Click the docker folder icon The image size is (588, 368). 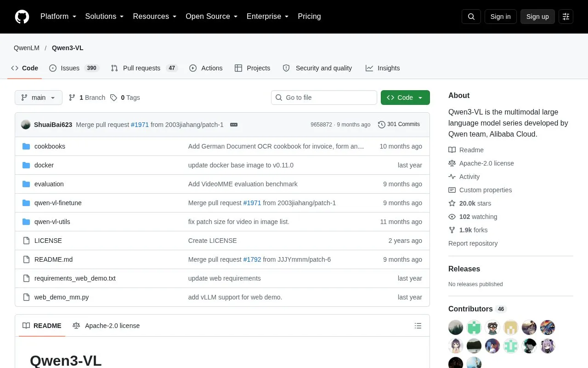point(26,165)
